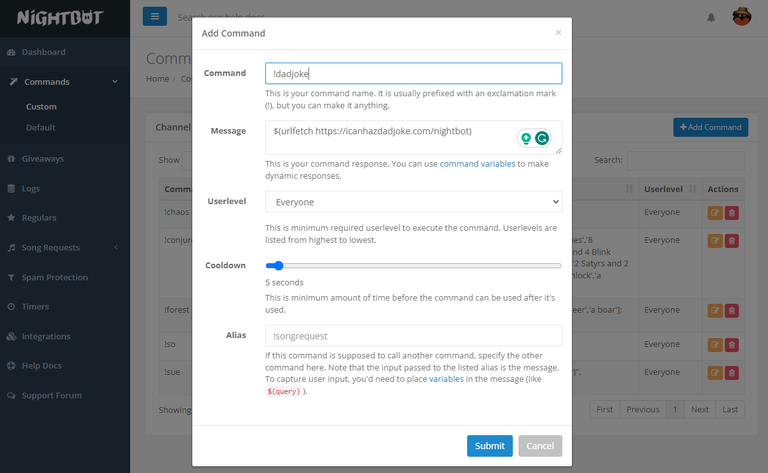Click the trash icon in the !conjure row
Viewport: 768px width, 473px height.
tap(732, 241)
